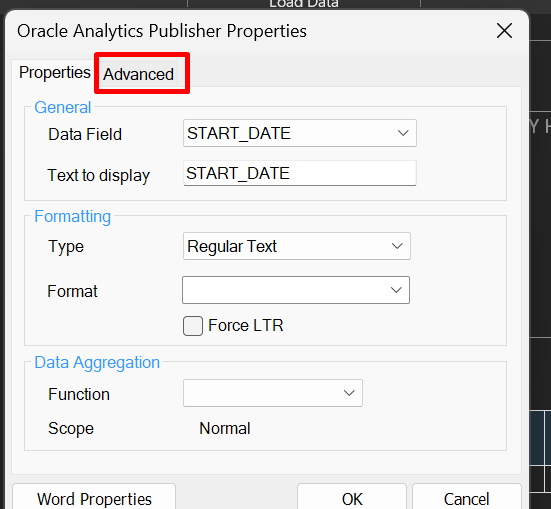This screenshot has height=509, width=551.
Task: Enable the Force LTR checkbox
Action: pyautogui.click(x=193, y=326)
